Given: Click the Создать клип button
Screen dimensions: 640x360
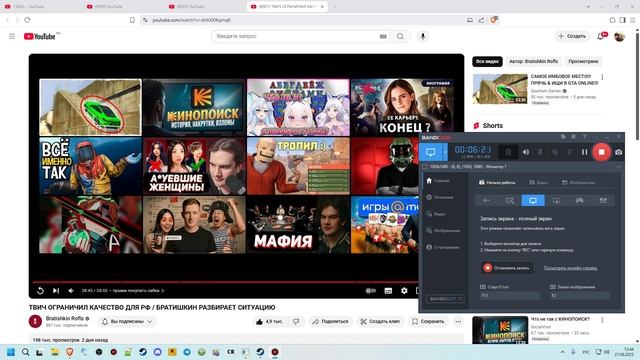Looking at the screenshot, I should pos(380,322).
